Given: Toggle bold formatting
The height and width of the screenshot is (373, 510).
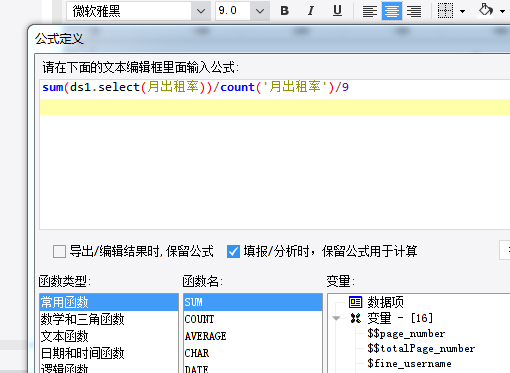Looking at the screenshot, I should pyautogui.click(x=284, y=11).
